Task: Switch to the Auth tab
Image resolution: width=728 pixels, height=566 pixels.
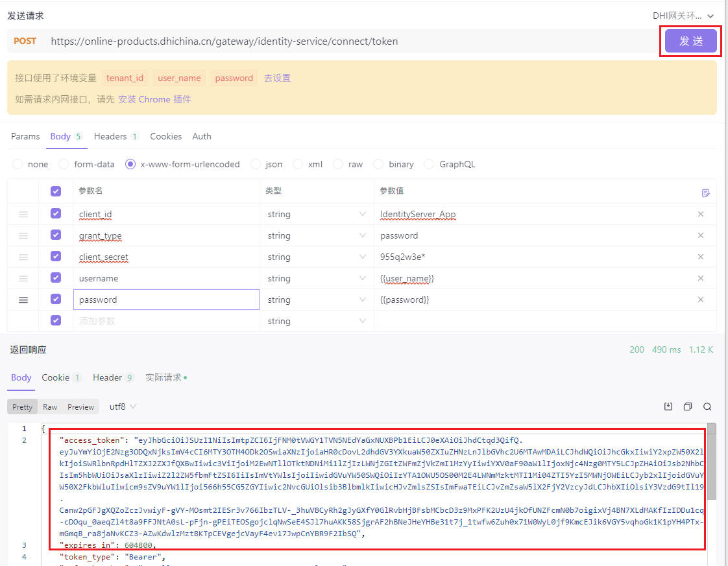Action: [x=202, y=136]
